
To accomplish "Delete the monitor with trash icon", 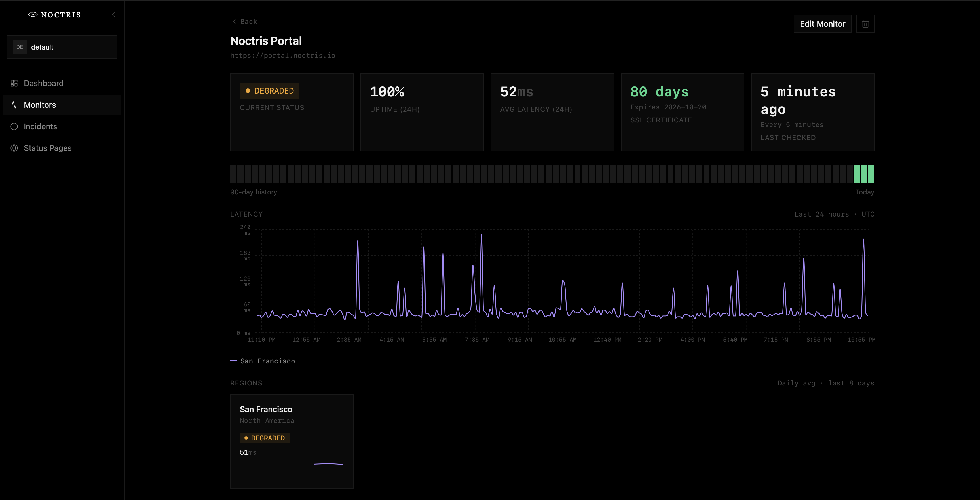I will coord(865,24).
